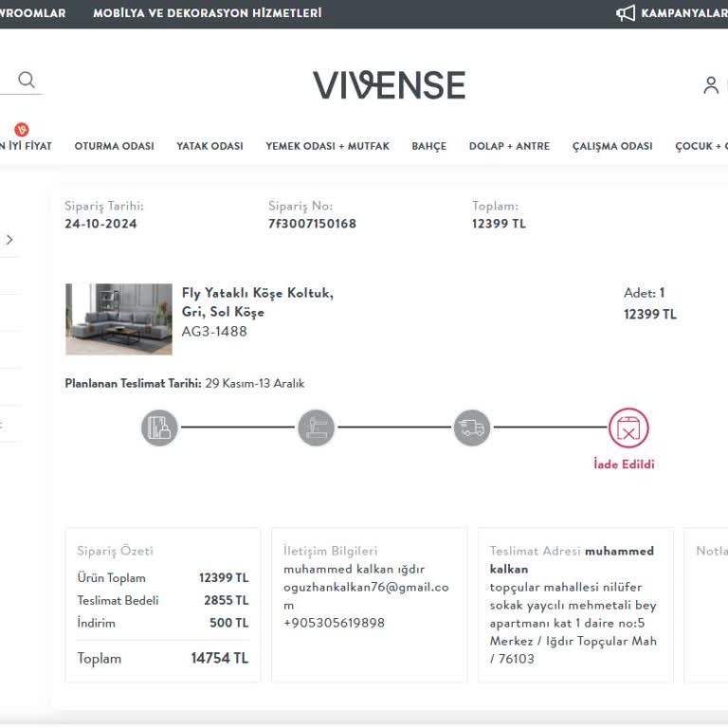The height and width of the screenshot is (728, 728).
Task: Click the Adet: 1 quantity text
Action: tap(645, 293)
